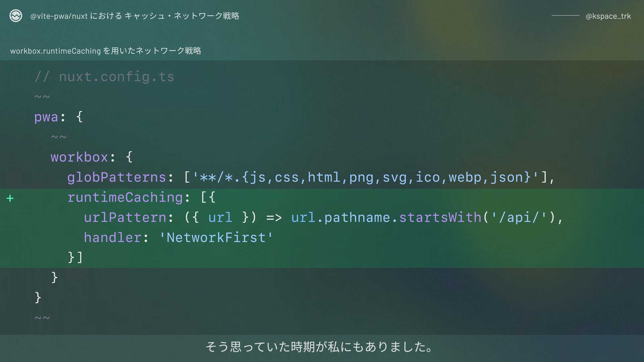Click the startsWith method call
The width and height of the screenshot is (644, 362).
point(440,218)
